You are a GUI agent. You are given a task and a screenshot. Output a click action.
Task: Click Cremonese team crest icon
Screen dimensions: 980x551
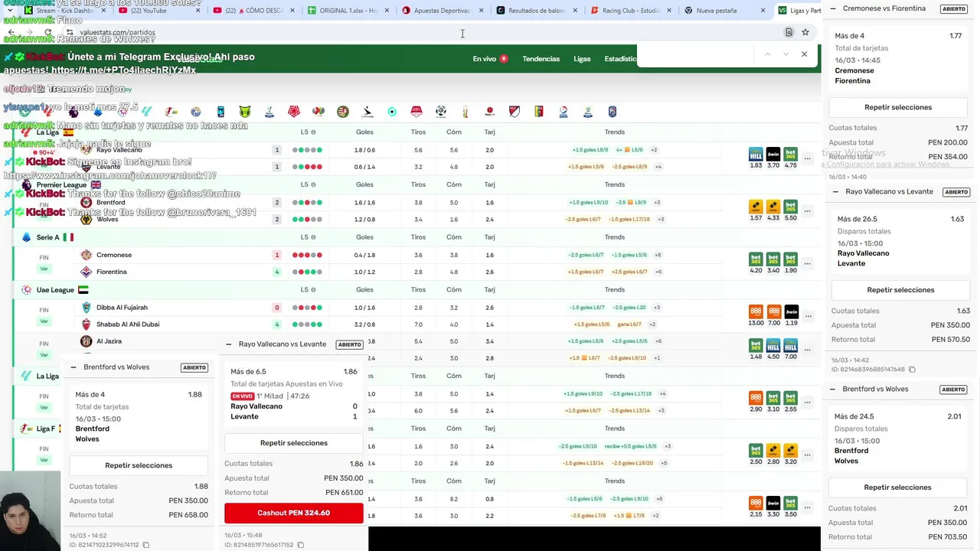(87, 255)
